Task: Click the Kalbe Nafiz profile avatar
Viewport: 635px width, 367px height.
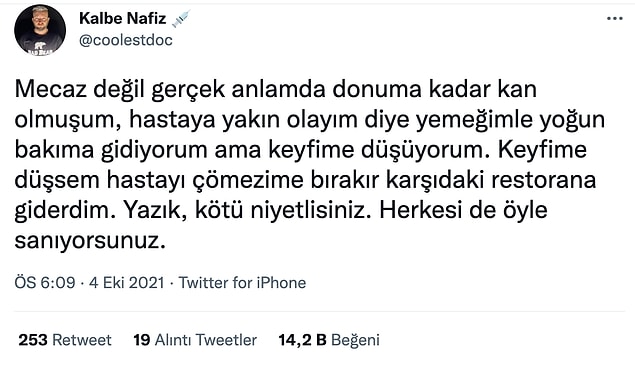Action: tap(40, 30)
